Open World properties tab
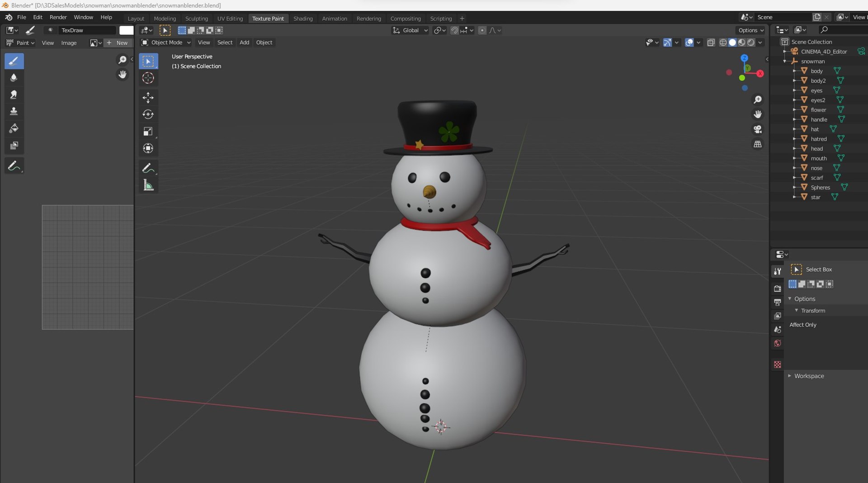868x483 pixels. point(778,343)
